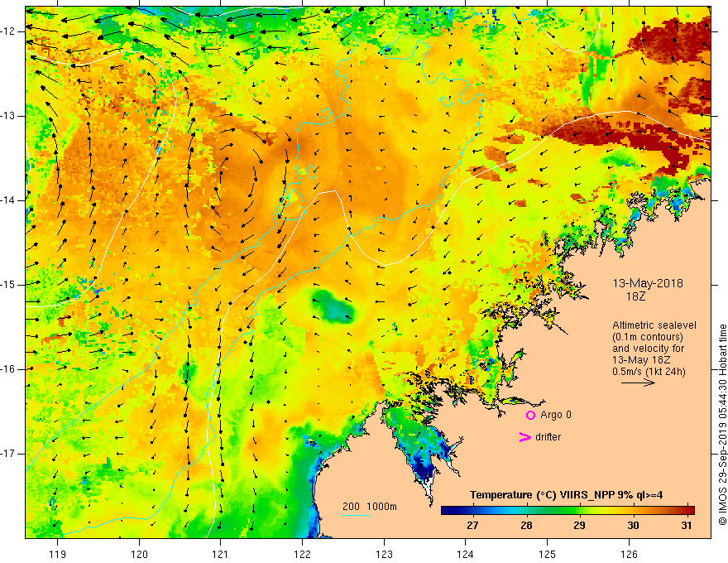Click the magenta Argo 0 circle marker

click(530, 415)
